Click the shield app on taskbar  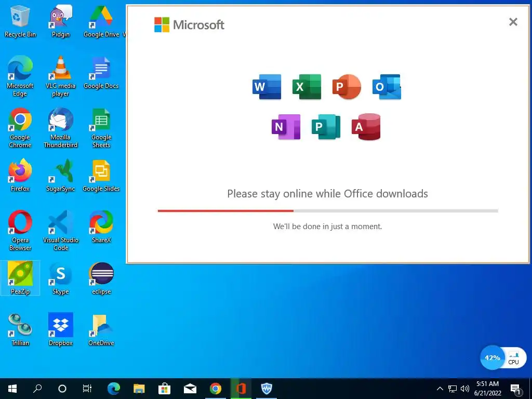tap(267, 389)
